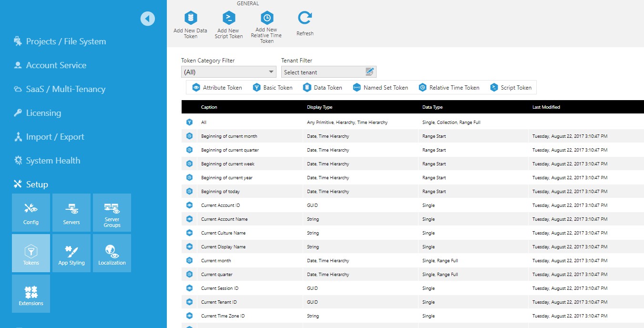Open the Servers setup screen

71,213
